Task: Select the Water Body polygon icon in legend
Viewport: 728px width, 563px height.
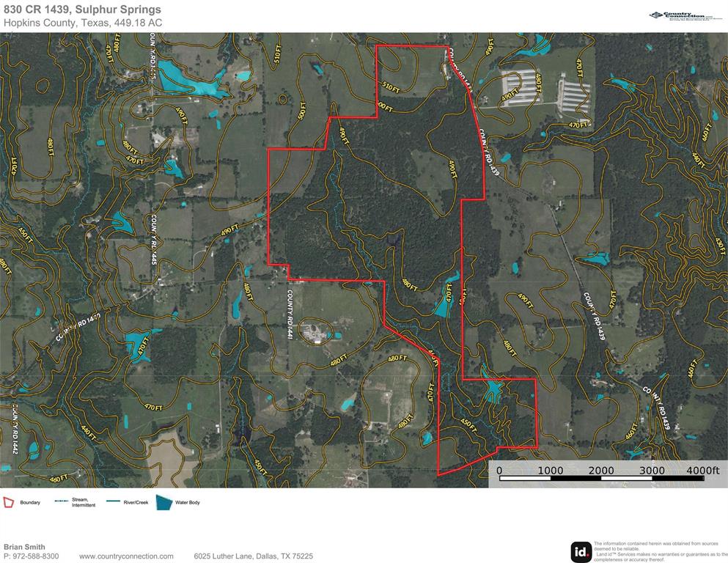Action: point(163,501)
